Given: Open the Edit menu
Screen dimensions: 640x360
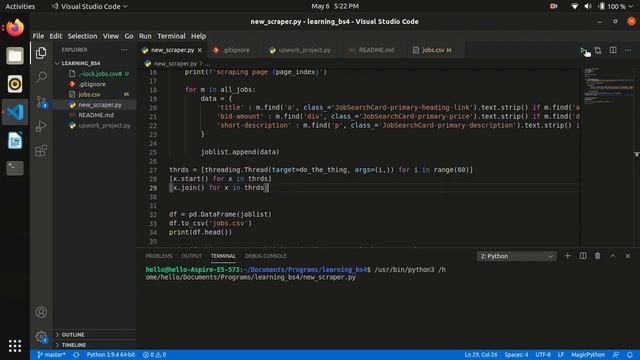Looking at the screenshot, I should (x=56, y=36).
